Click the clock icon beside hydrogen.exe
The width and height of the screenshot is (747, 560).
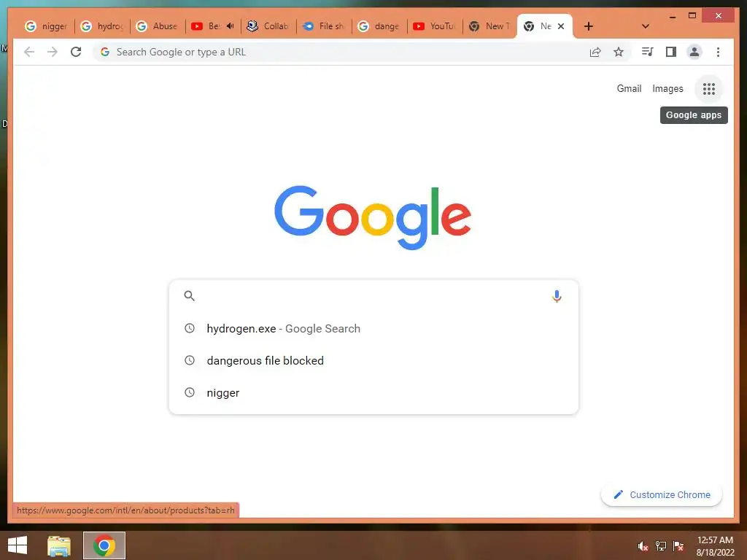point(190,328)
